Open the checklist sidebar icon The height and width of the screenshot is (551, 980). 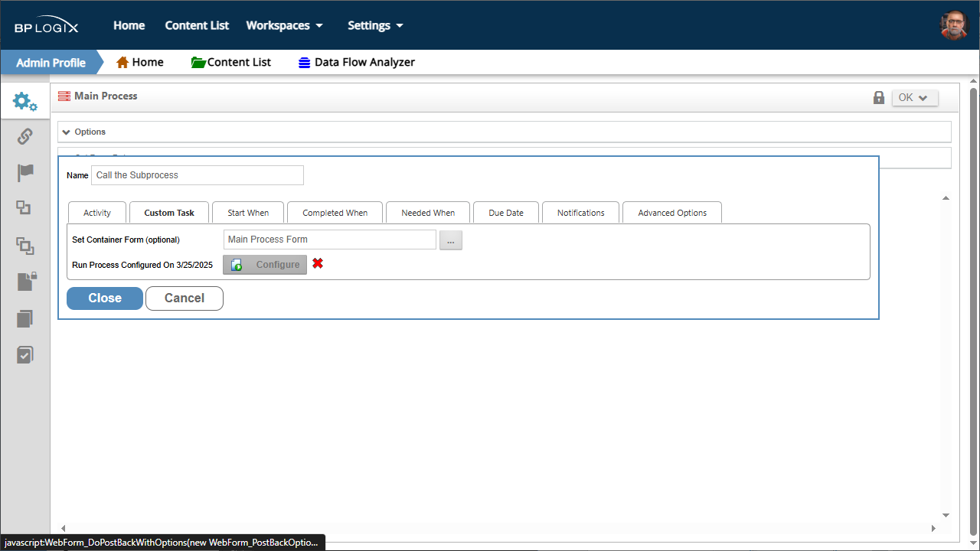click(x=25, y=354)
